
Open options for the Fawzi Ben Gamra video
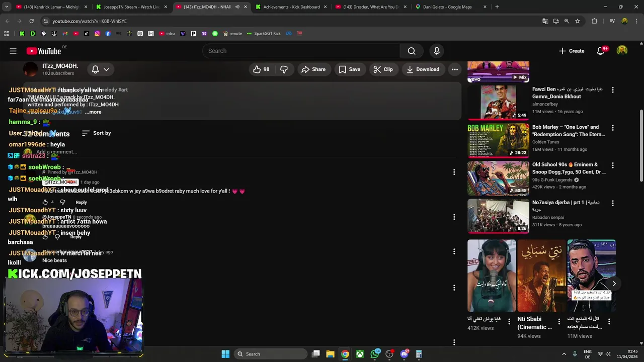coord(612,90)
